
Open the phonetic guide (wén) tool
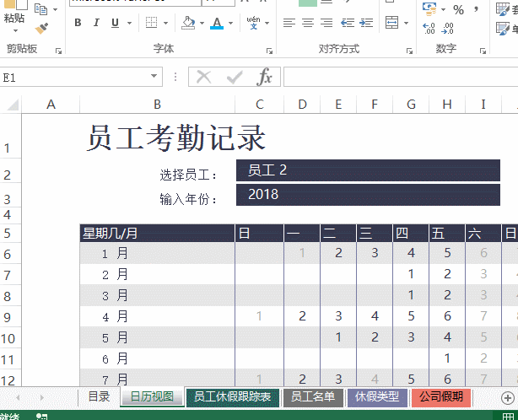(x=253, y=23)
